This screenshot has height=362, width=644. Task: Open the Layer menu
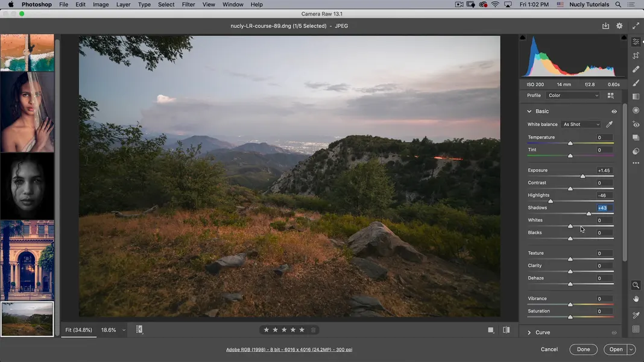123,4
